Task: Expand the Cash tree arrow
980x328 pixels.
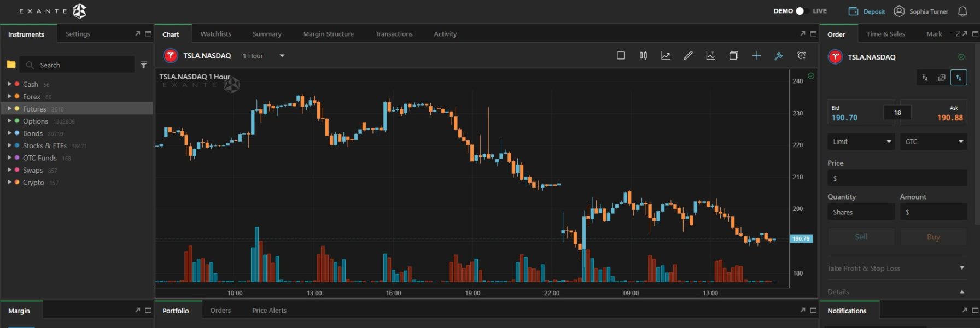Action: pos(9,84)
